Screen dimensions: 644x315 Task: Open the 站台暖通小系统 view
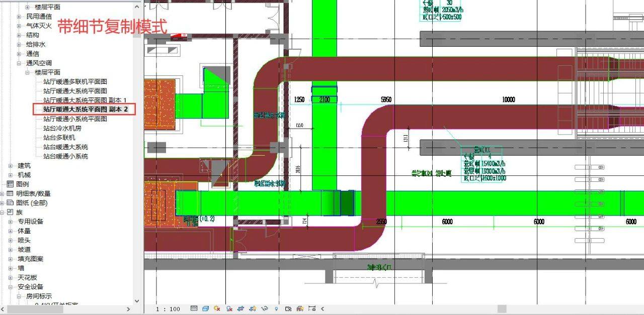pyautogui.click(x=65, y=156)
